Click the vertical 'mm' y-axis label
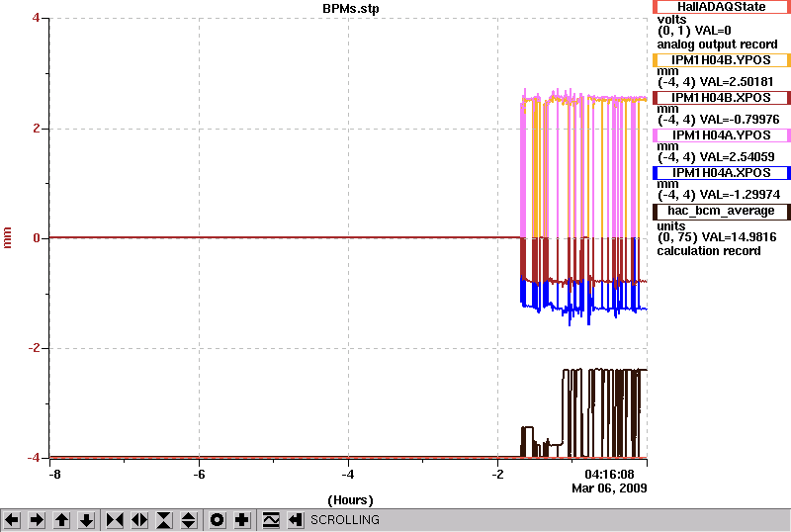Viewport: 791px width, 532px height. [8, 237]
